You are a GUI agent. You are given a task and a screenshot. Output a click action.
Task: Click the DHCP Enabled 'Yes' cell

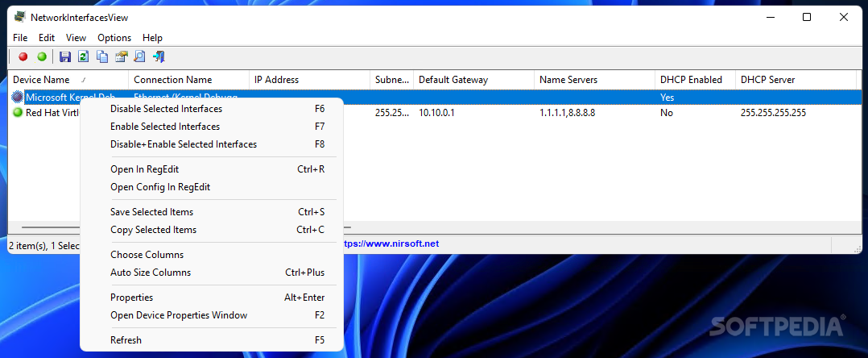(x=667, y=98)
